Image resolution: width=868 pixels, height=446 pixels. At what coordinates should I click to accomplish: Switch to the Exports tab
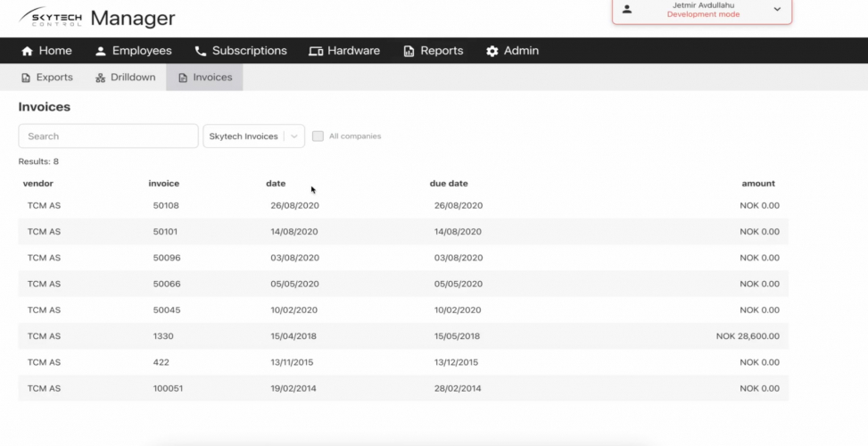pos(47,78)
